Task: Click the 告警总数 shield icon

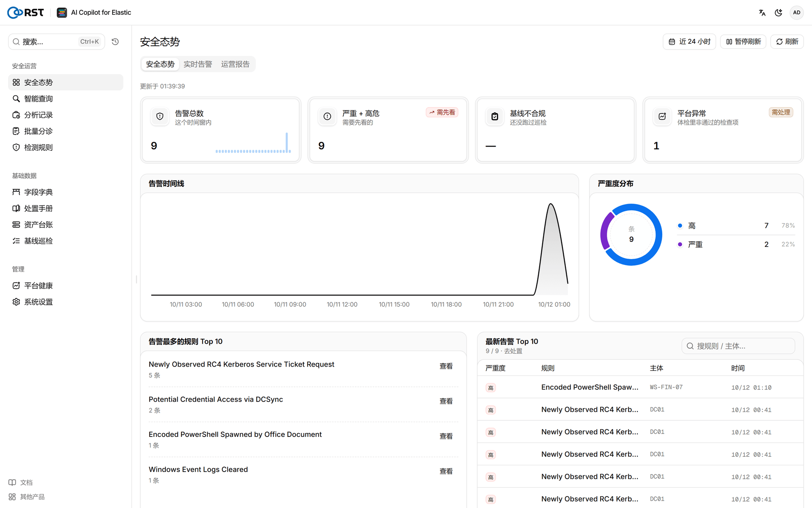Action: (160, 116)
